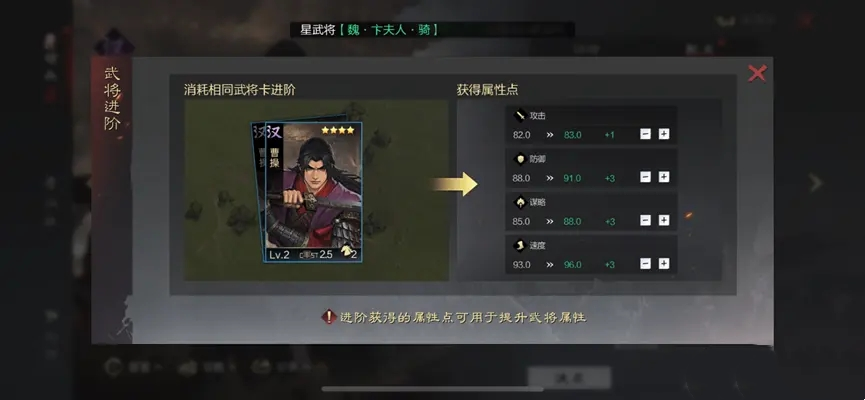
Task: Subtract a point from 速度
Action: point(645,264)
